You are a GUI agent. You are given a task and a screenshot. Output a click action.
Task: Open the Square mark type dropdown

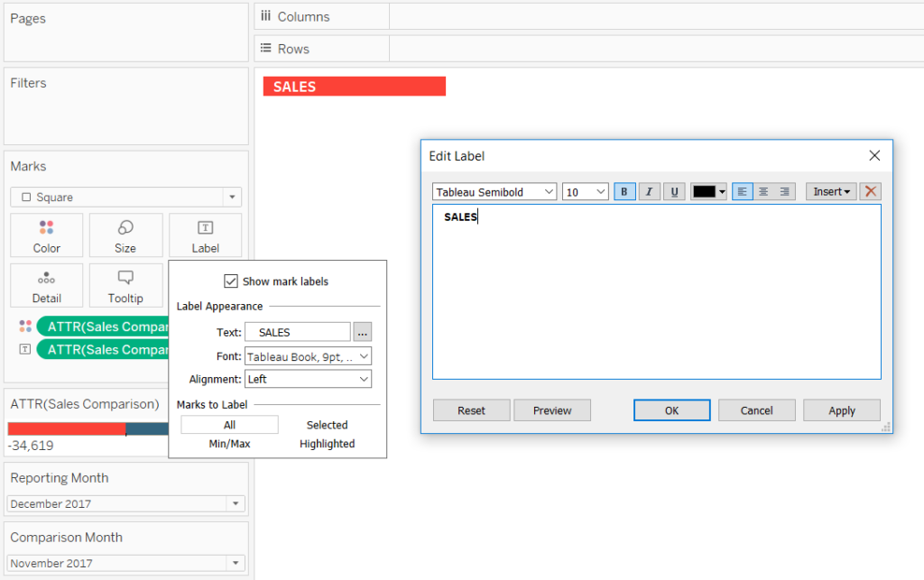point(233,197)
